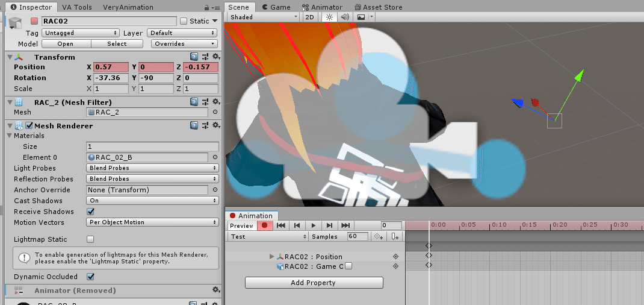Switch to the Game tab

[x=276, y=7]
